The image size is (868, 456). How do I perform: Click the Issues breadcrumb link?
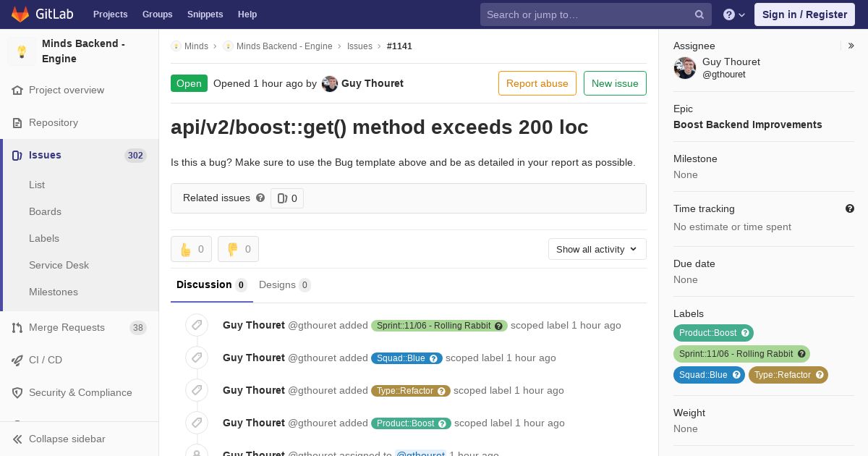point(359,46)
